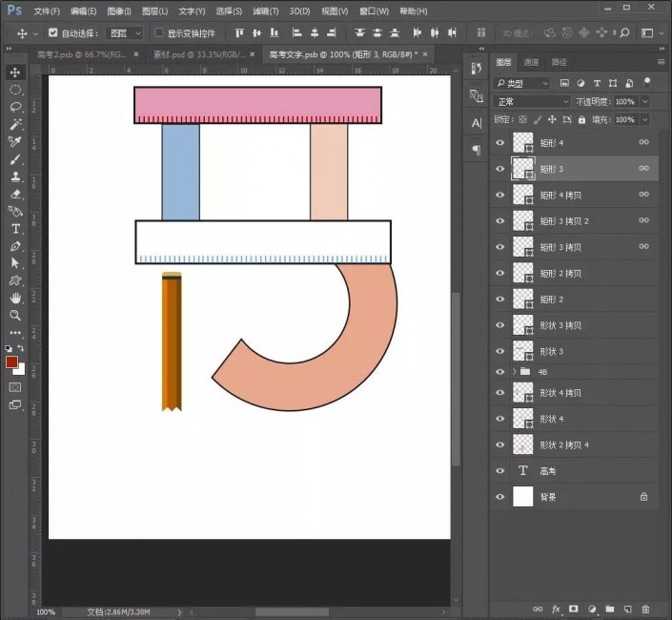Viewport: 672px width, 620px height.
Task: Open the blend mode 正常 dropdown
Action: [532, 102]
